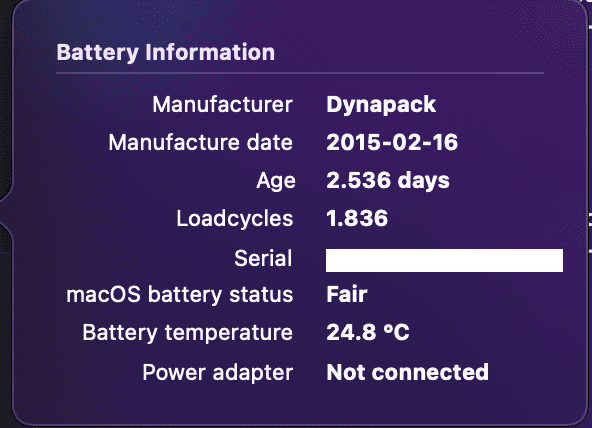Click the Battery temperature label
The image size is (592, 428).
point(187,333)
